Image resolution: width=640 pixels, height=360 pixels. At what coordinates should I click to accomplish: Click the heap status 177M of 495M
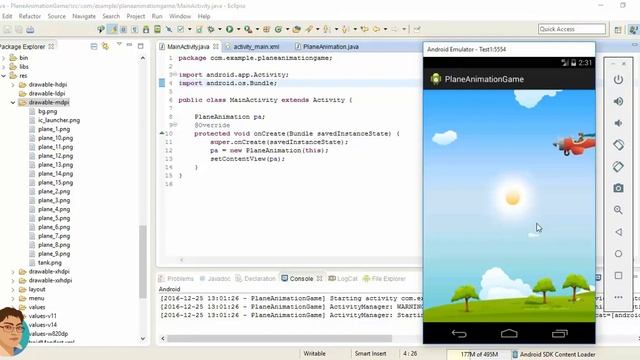pyautogui.click(x=478, y=354)
